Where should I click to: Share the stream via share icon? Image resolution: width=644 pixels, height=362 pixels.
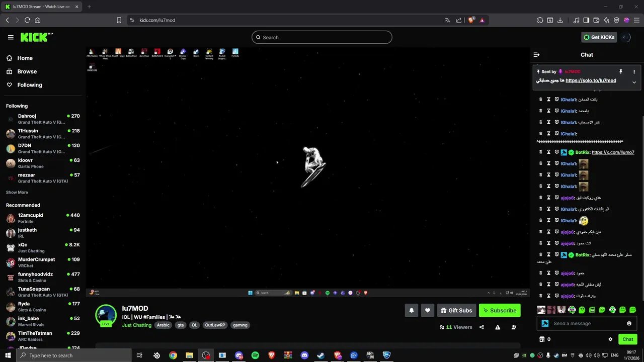tap(481, 327)
